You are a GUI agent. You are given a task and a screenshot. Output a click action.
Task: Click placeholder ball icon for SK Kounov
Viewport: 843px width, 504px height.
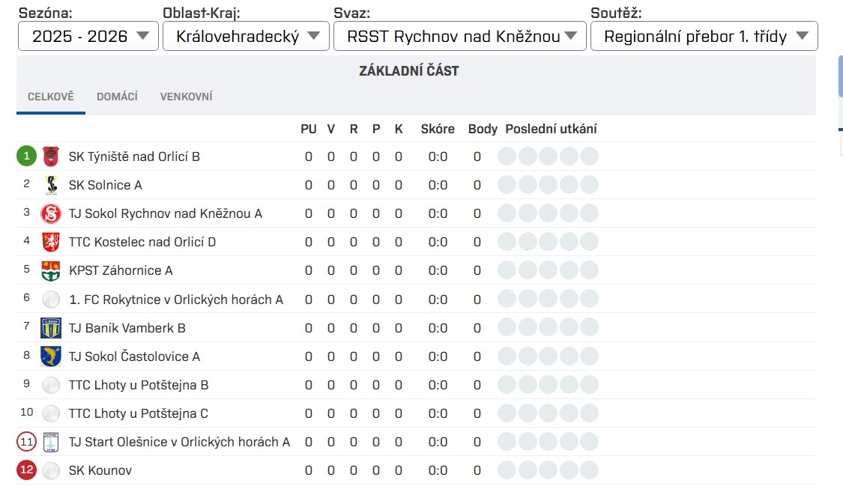(50, 470)
